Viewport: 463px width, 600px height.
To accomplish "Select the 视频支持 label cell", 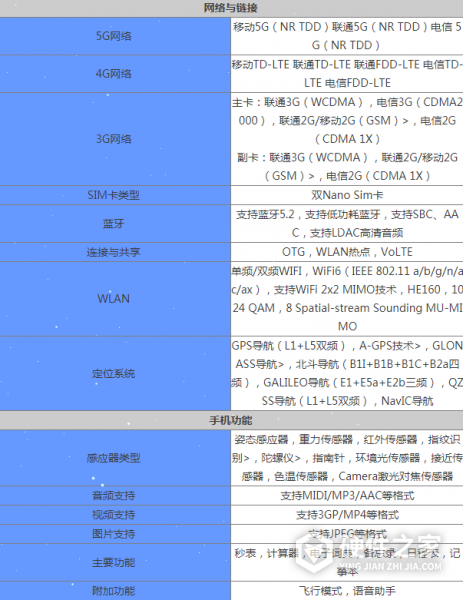I will coord(115,515).
